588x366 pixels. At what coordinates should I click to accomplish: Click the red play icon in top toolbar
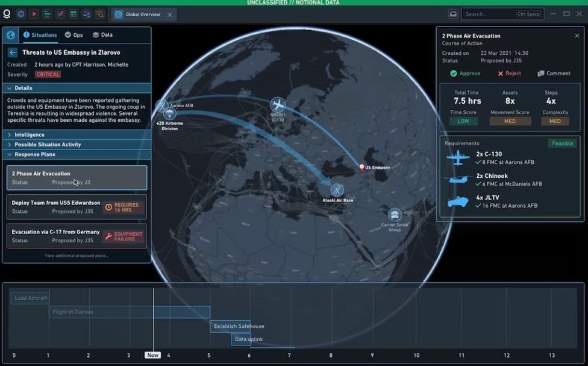click(x=34, y=14)
